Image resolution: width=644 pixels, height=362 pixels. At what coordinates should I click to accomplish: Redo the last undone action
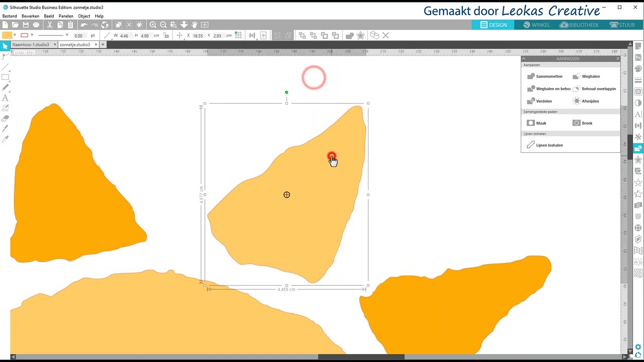(x=95, y=25)
